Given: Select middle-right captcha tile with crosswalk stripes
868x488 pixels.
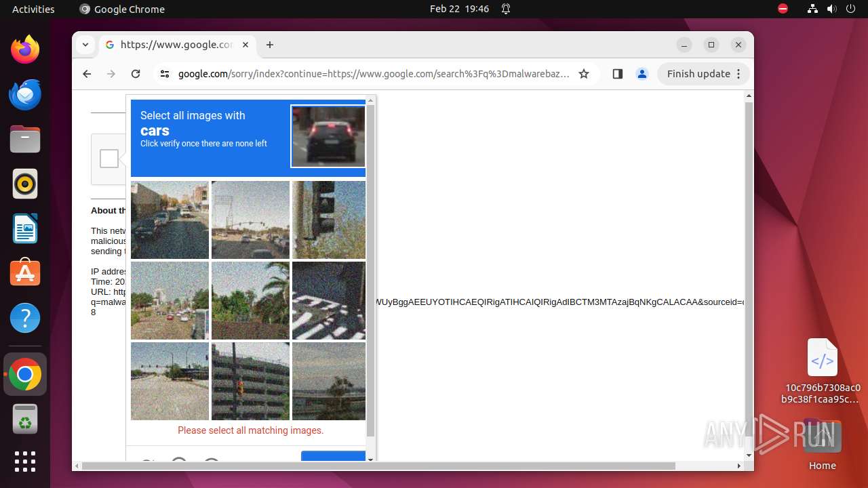Looking at the screenshot, I should 329,300.
